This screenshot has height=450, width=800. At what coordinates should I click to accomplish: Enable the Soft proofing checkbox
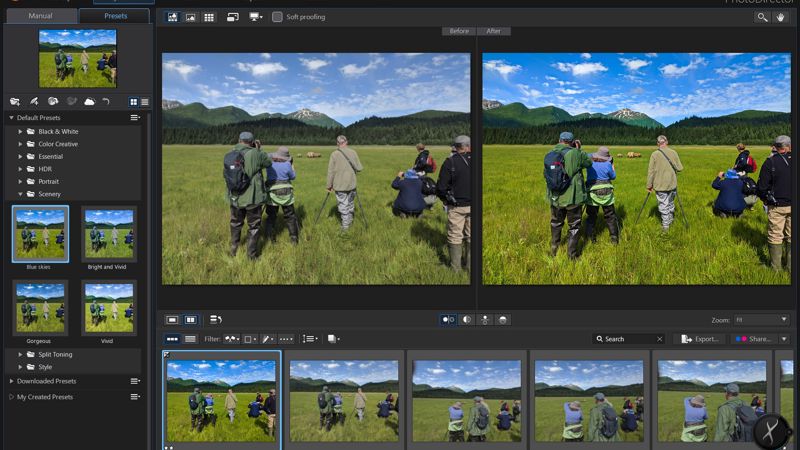point(277,17)
